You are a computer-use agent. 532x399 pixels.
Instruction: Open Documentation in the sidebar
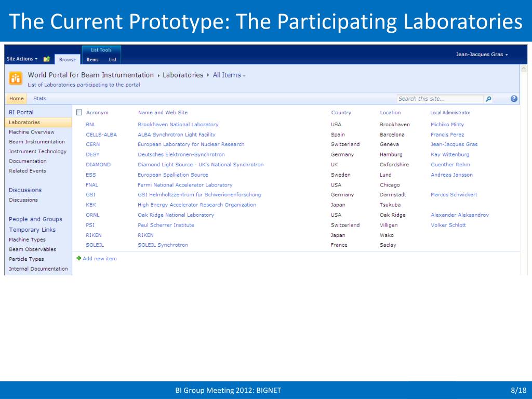pos(28,161)
